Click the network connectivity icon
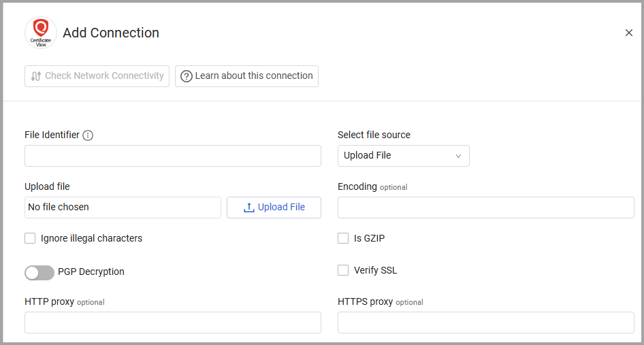Screen dimensions: 644x345 tap(36, 76)
